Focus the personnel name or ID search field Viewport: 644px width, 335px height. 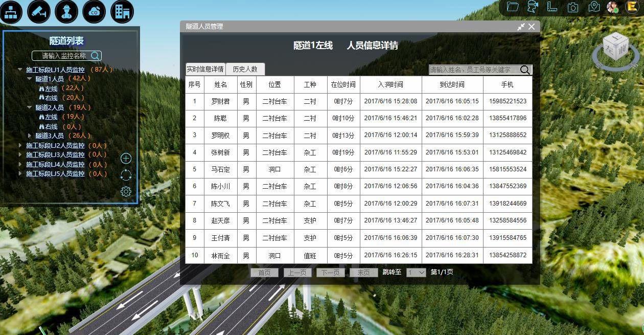(480, 70)
